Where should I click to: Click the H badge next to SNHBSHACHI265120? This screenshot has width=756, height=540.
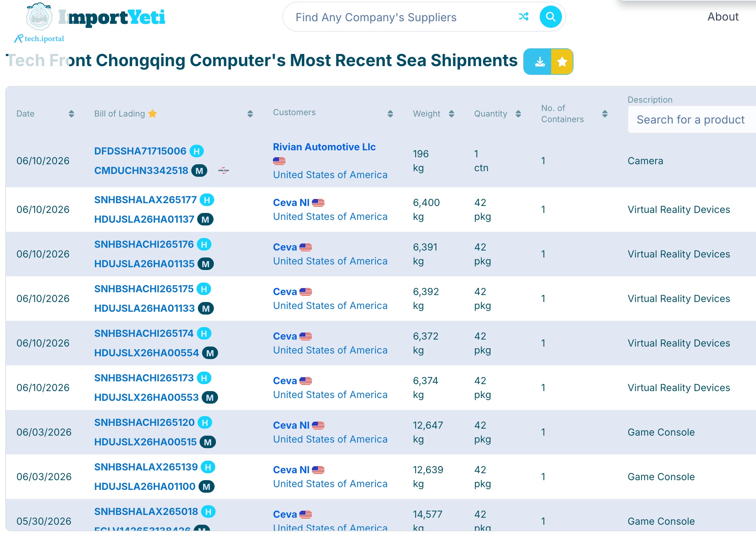coord(205,422)
